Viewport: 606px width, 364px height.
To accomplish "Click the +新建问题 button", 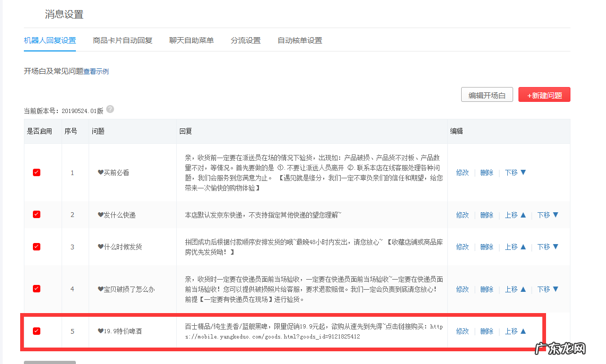I will pyautogui.click(x=545, y=94).
